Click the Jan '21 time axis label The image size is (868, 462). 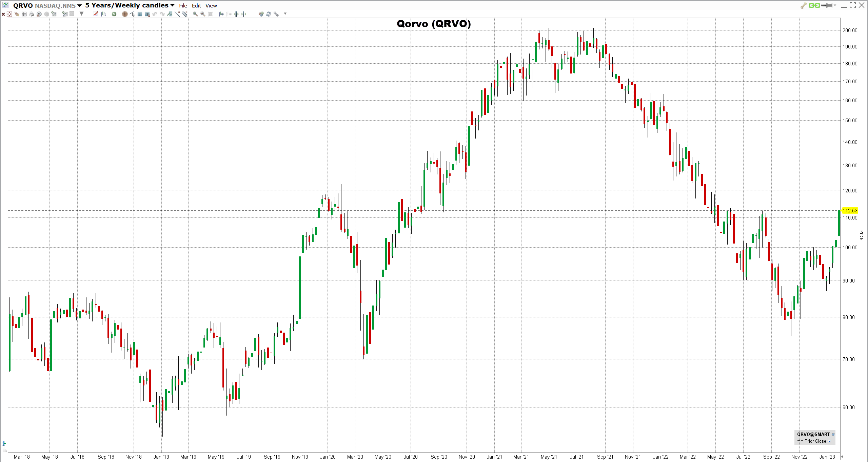click(x=494, y=457)
